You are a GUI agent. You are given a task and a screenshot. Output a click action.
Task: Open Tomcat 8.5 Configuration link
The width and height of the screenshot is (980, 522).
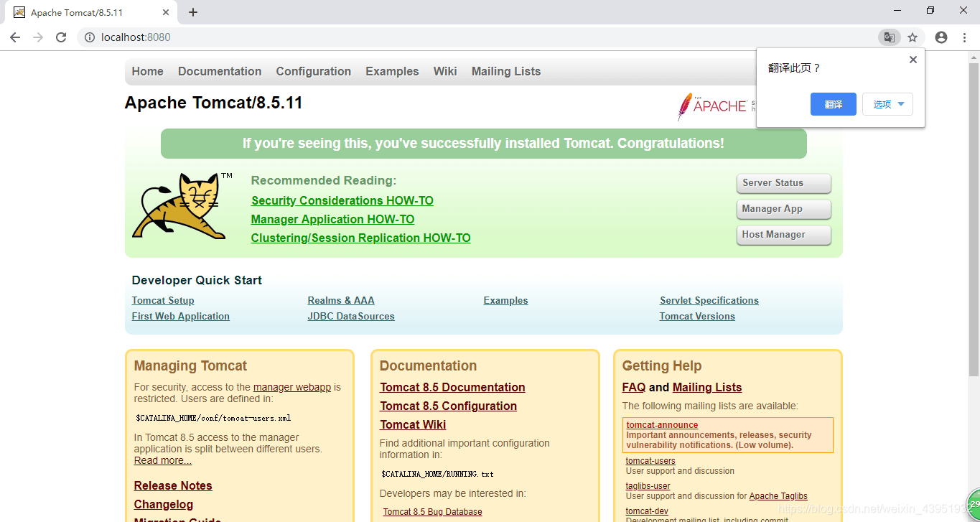449,406
